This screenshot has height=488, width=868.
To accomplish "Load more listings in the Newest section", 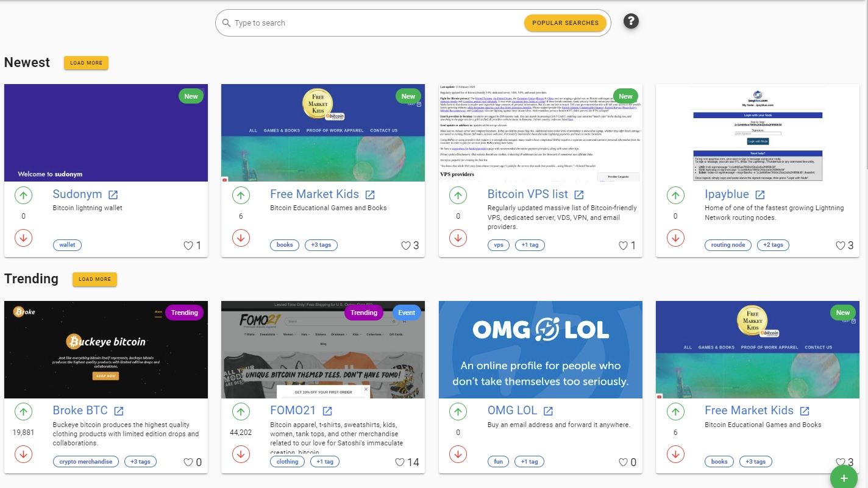I will pyautogui.click(x=86, y=63).
